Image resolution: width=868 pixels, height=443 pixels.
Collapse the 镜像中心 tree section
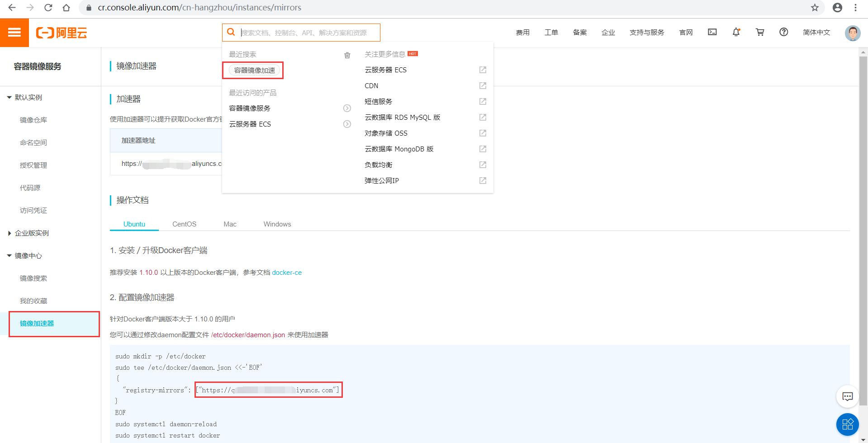click(x=9, y=255)
